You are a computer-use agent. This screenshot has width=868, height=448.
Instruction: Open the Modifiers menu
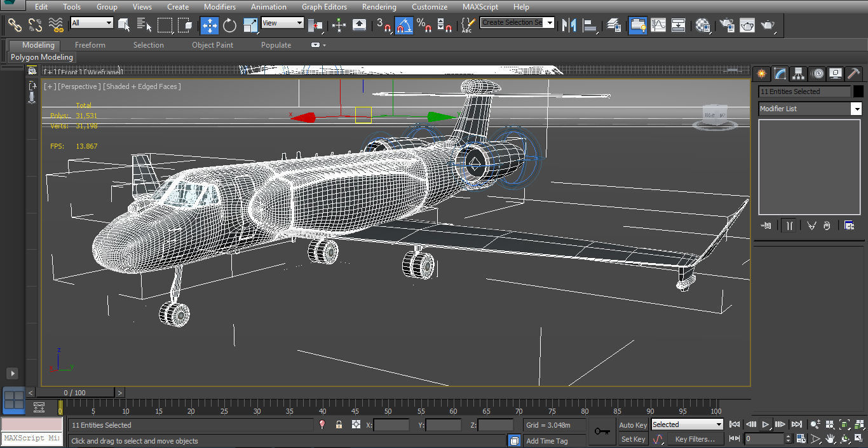220,7
